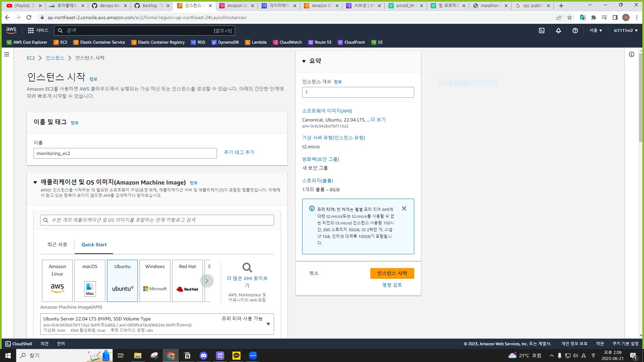Viewport: 644px width, 362px height.
Task: Open Chrome tab search dropdown
Action: (590, 5)
